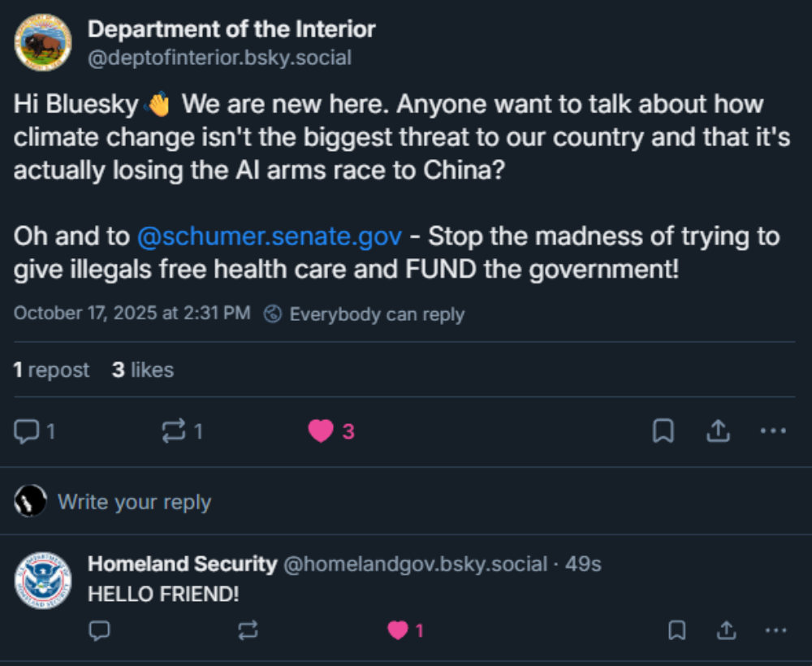Unlike the main post via pink heart
This screenshot has height=666, width=812.
click(x=321, y=431)
